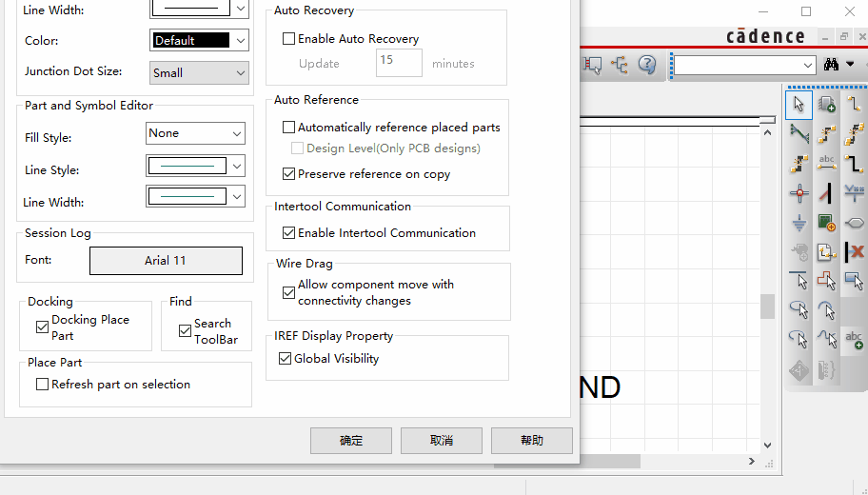
Task: Expand the Fill Style dropdown
Action: pos(195,133)
